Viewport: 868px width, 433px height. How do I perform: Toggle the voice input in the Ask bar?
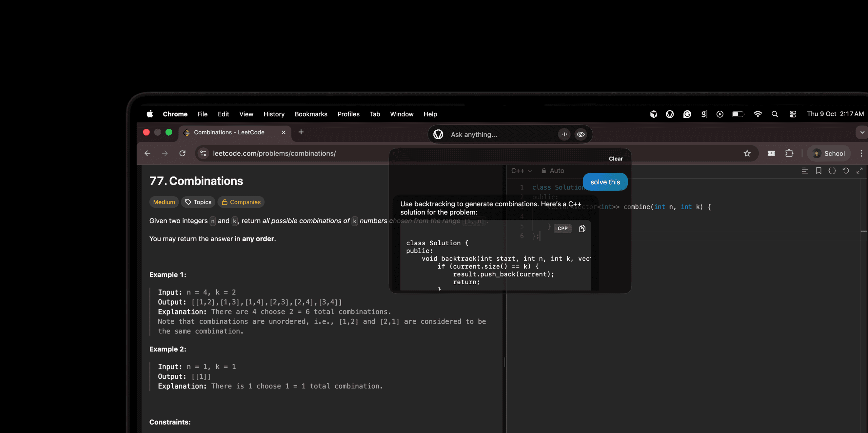click(x=564, y=134)
